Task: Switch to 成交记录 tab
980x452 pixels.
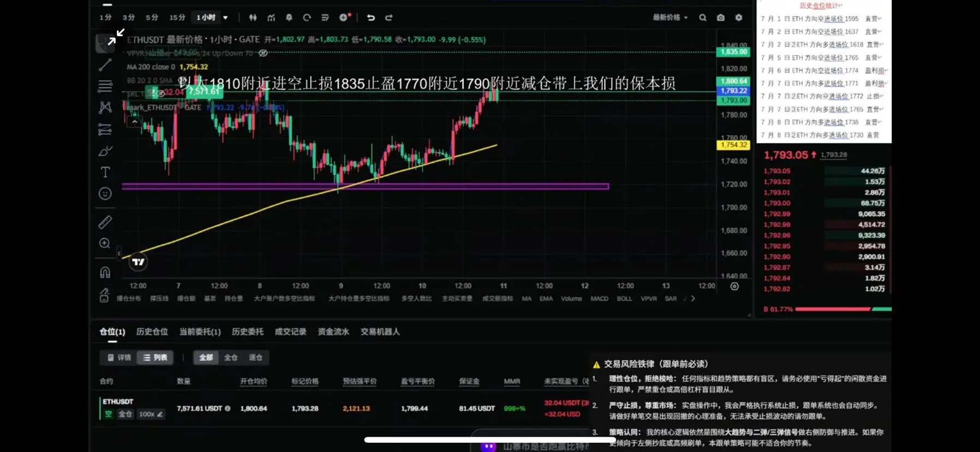Action: [x=290, y=332]
